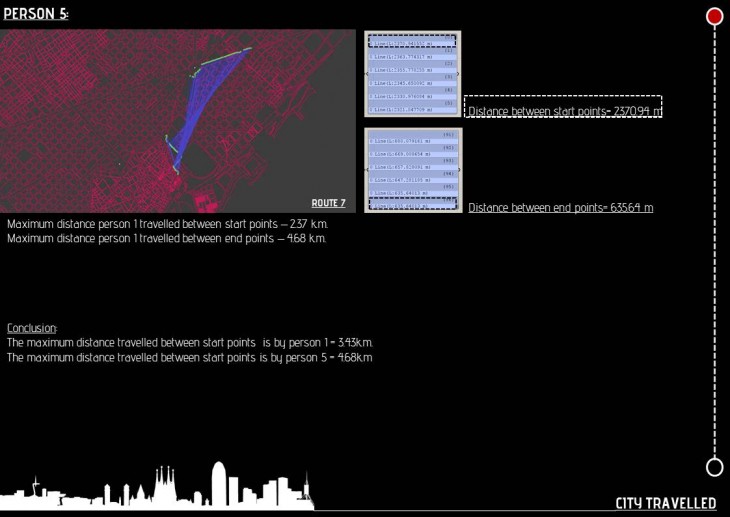Viewport: 730px width, 517px height.
Task: Click the PERSON 5 heading
Action: (x=35, y=14)
